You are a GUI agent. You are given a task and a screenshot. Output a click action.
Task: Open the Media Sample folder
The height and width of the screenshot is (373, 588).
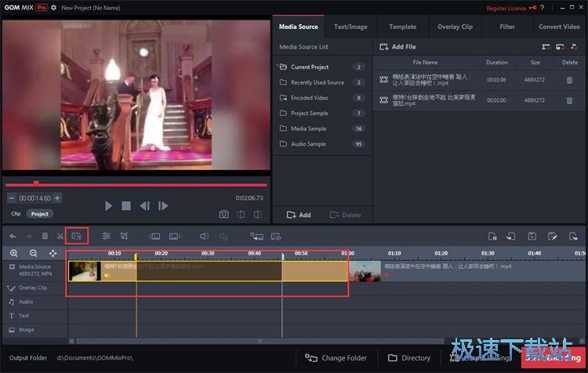pos(308,129)
